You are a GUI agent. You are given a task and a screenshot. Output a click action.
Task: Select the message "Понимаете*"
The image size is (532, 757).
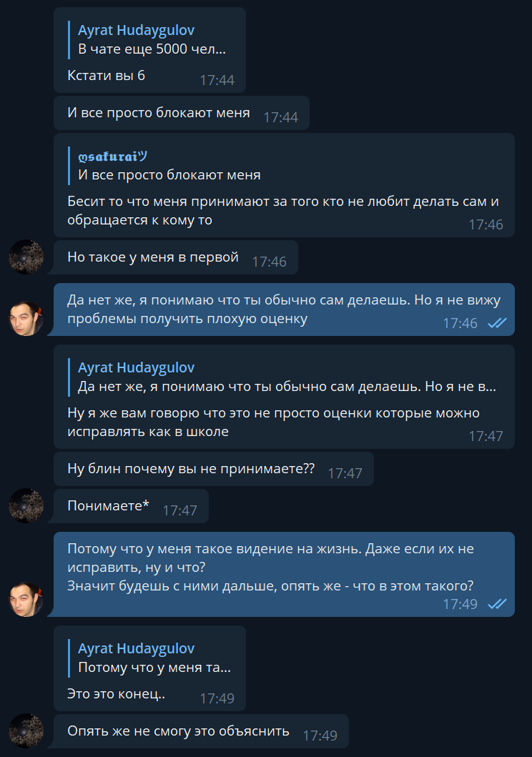[x=131, y=506]
